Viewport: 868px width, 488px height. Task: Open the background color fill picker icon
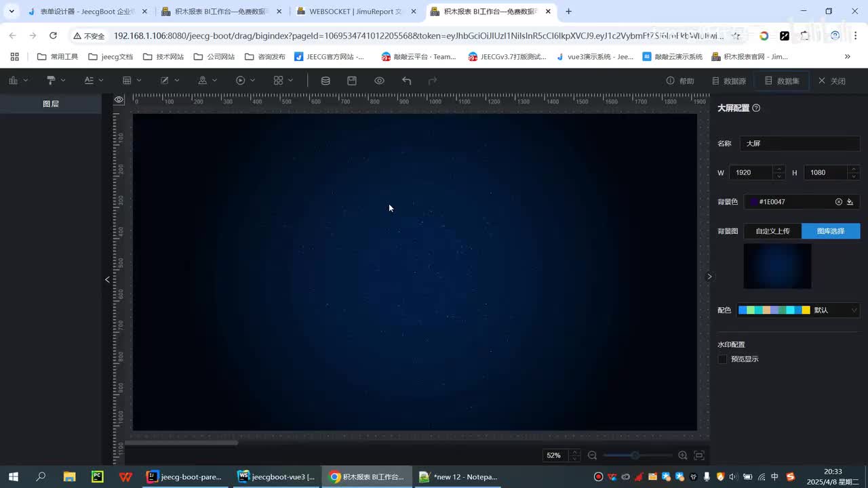850,202
